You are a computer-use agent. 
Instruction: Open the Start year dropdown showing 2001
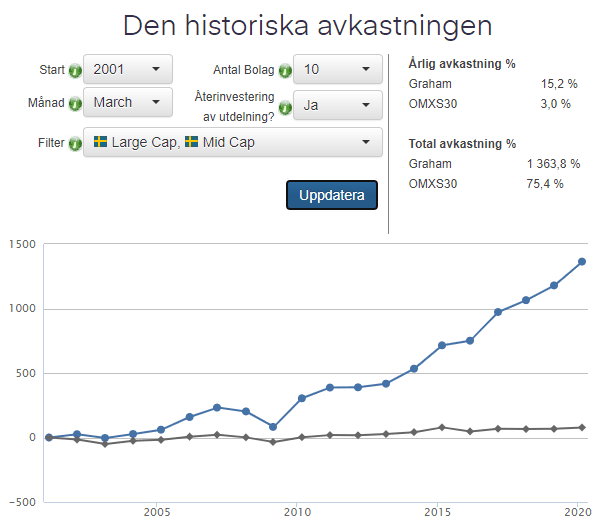tap(128, 69)
